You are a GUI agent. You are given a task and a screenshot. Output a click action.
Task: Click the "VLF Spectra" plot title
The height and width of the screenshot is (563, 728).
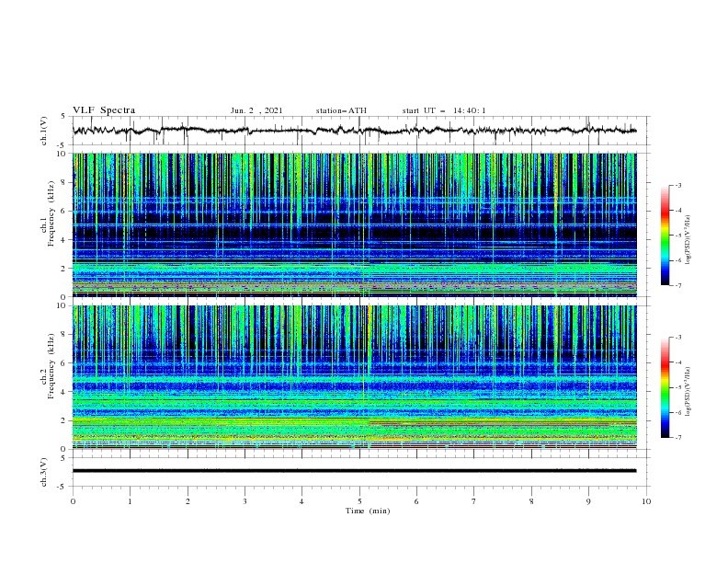(104, 110)
